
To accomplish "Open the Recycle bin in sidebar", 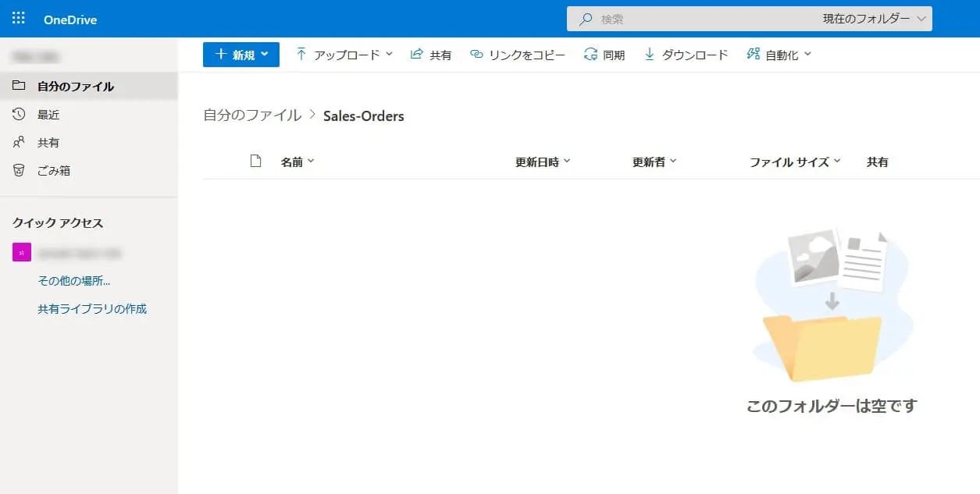I will pyautogui.click(x=53, y=170).
